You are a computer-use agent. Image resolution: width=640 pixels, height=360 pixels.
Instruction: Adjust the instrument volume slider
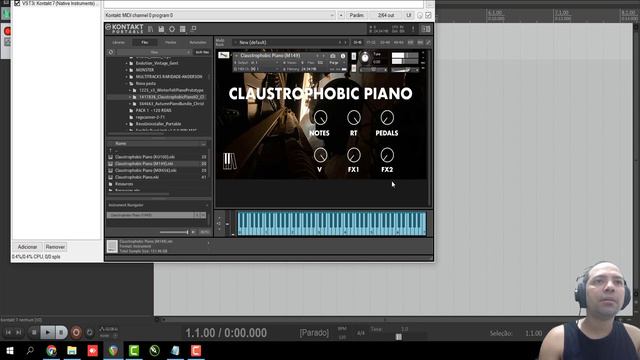point(406,70)
